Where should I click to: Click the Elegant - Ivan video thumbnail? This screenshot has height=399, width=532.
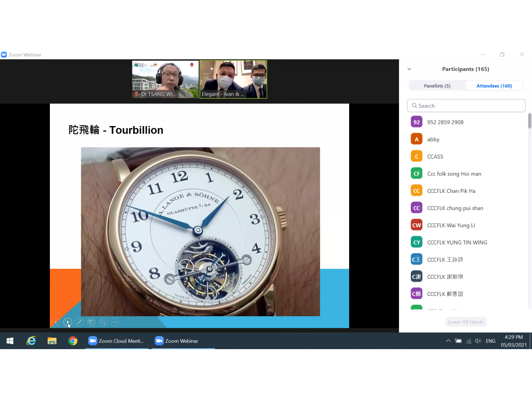coord(233,79)
